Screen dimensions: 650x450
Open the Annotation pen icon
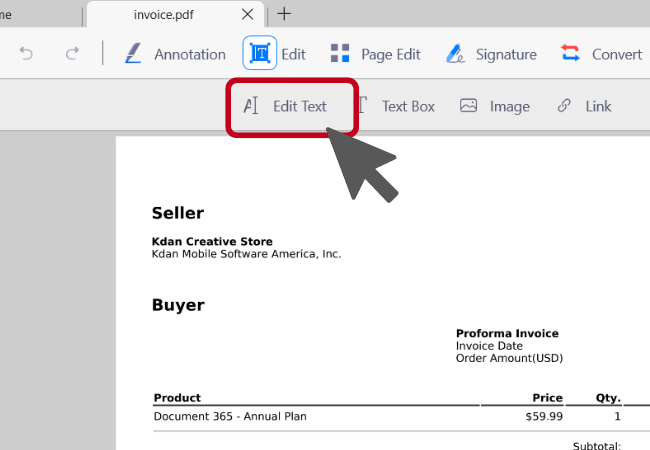coord(133,53)
